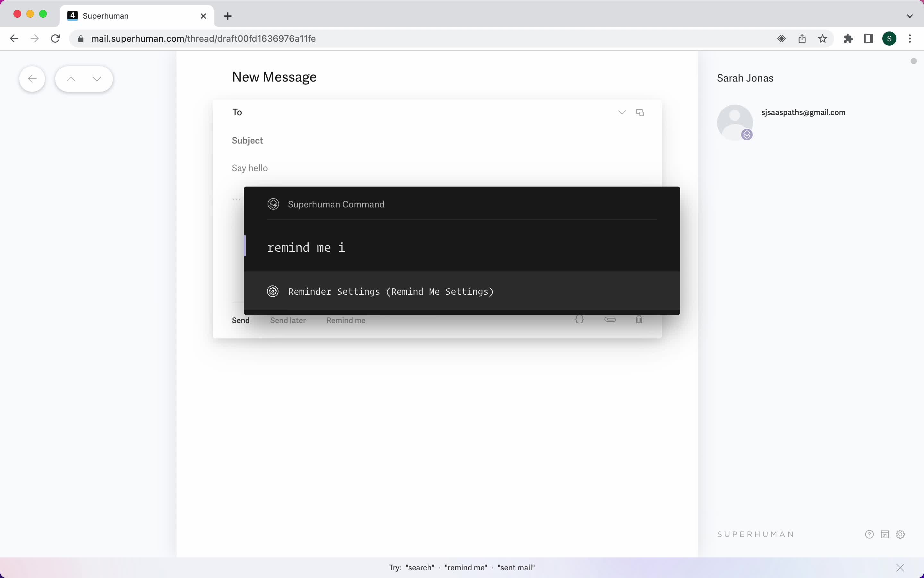This screenshot has width=924, height=578.
Task: Open the Chrome three-dot menu
Action: pyautogui.click(x=910, y=39)
